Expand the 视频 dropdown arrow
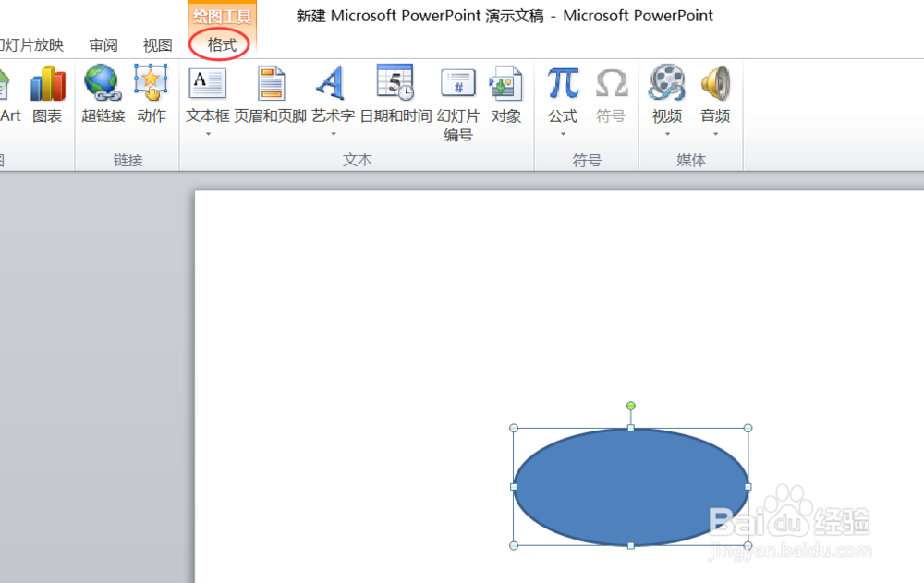The width and height of the screenshot is (924, 583). [668, 134]
